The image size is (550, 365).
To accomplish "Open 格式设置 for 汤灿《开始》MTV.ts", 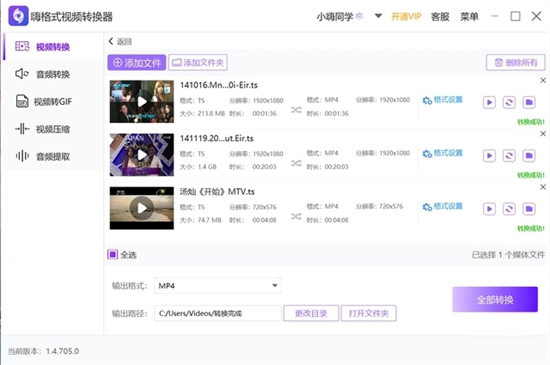I will tap(443, 207).
